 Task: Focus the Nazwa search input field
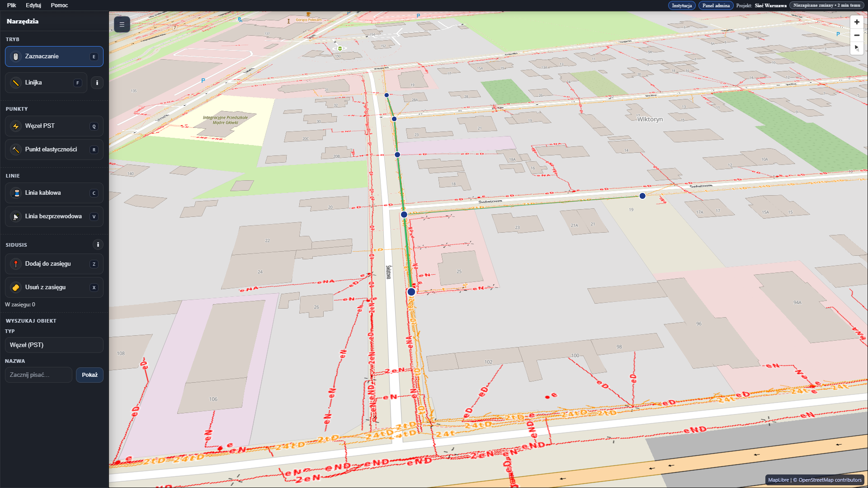pyautogui.click(x=38, y=375)
